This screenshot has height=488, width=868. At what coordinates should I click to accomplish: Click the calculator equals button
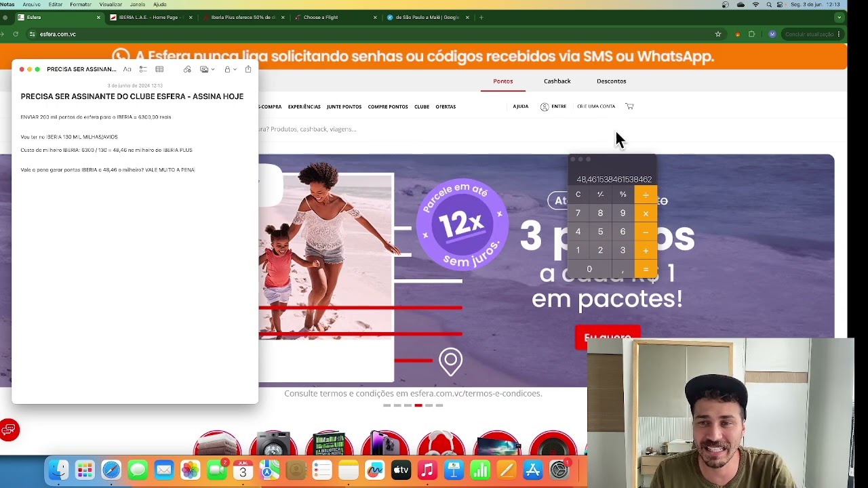pos(646,269)
